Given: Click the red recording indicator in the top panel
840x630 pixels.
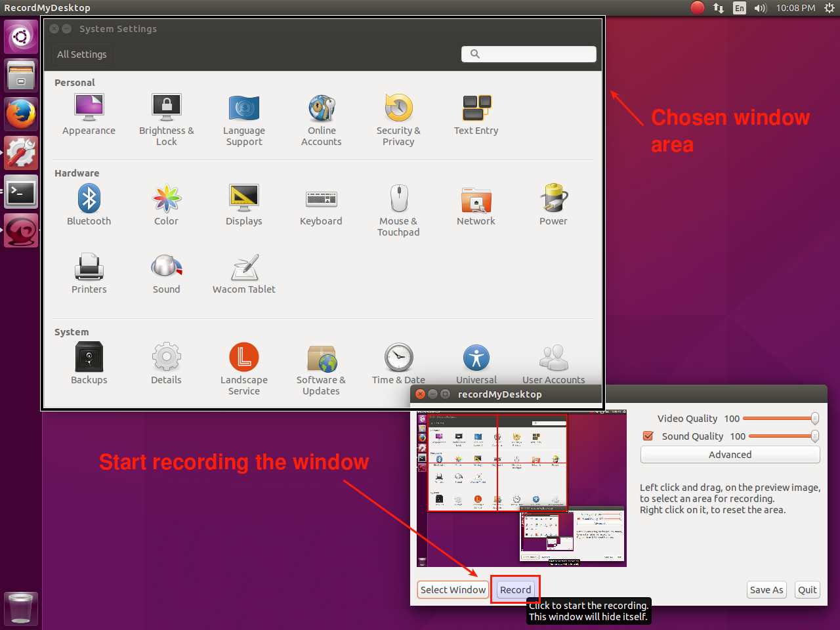Looking at the screenshot, I should (x=698, y=8).
